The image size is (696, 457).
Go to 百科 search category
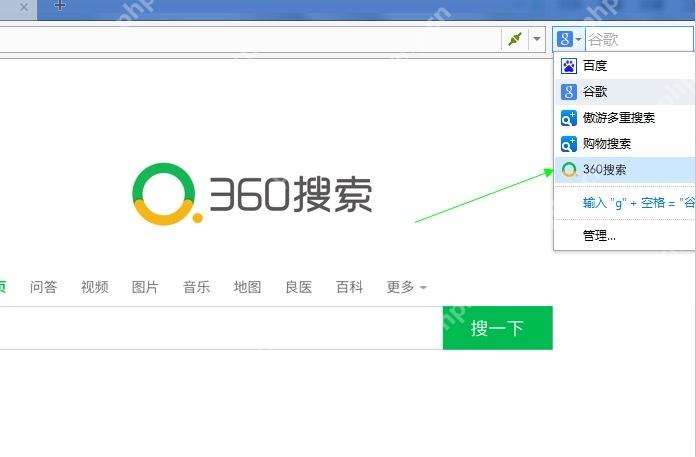point(350,287)
